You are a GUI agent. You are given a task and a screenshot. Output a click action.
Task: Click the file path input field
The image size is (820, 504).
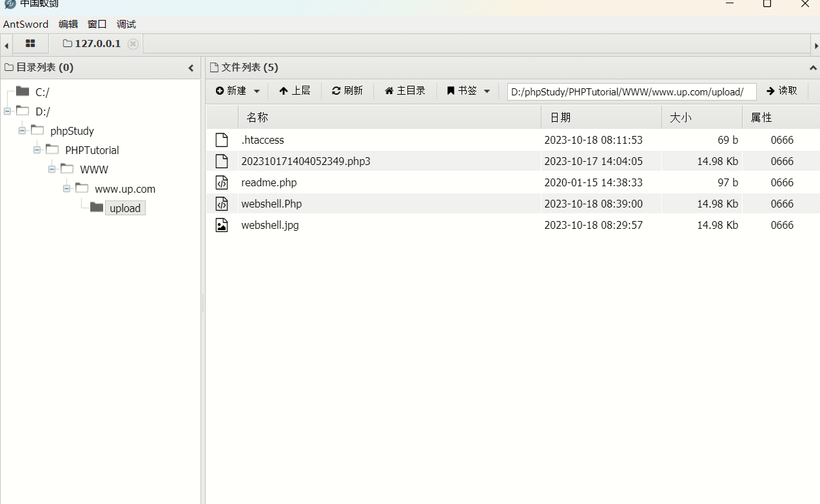pos(631,92)
